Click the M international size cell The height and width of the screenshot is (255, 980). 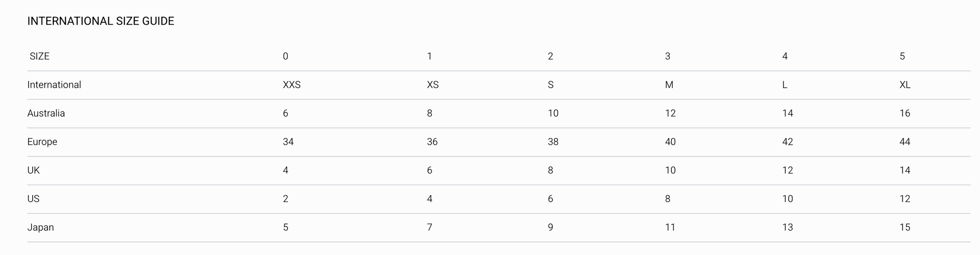pyautogui.click(x=669, y=85)
